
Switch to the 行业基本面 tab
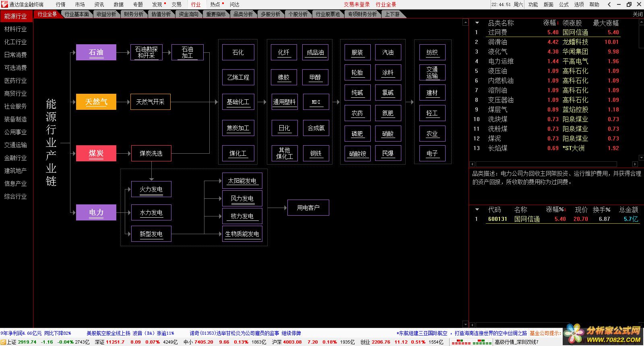tap(76, 14)
